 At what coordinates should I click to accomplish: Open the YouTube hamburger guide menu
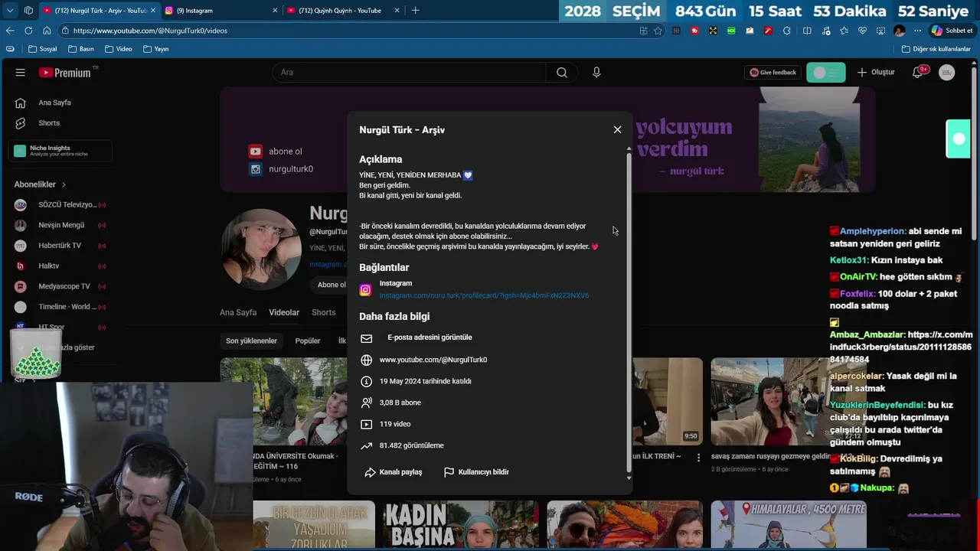click(21, 73)
